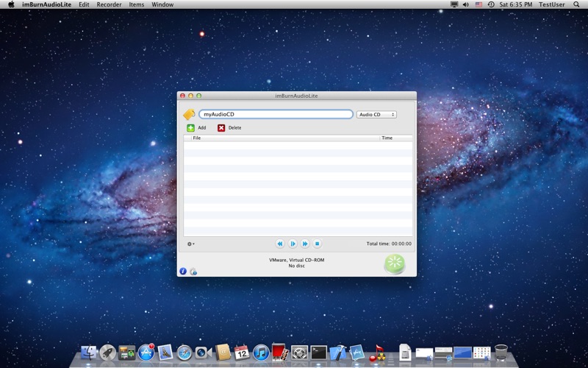Play the selected audio track

click(x=293, y=244)
